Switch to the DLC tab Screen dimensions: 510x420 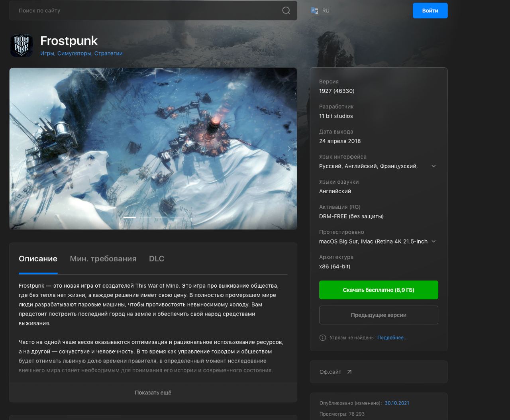pos(157,259)
